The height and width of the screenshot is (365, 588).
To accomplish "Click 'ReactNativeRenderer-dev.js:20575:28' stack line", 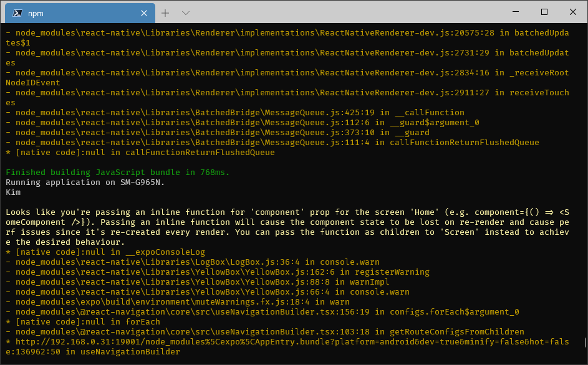I will pos(287,38).
